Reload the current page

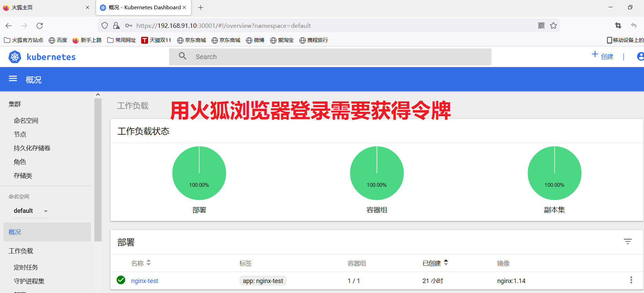40,26
